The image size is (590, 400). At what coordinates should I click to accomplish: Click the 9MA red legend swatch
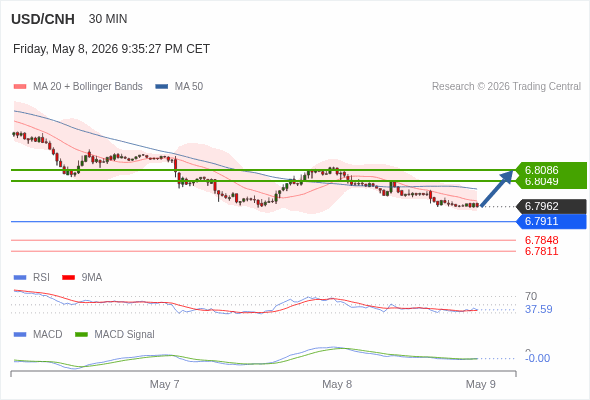tap(68, 278)
